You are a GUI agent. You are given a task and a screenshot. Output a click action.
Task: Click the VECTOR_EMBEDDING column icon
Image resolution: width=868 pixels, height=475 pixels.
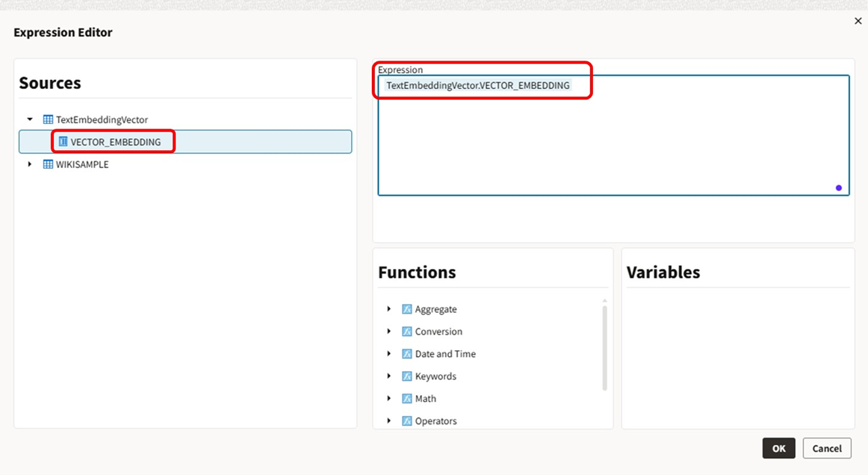(63, 142)
